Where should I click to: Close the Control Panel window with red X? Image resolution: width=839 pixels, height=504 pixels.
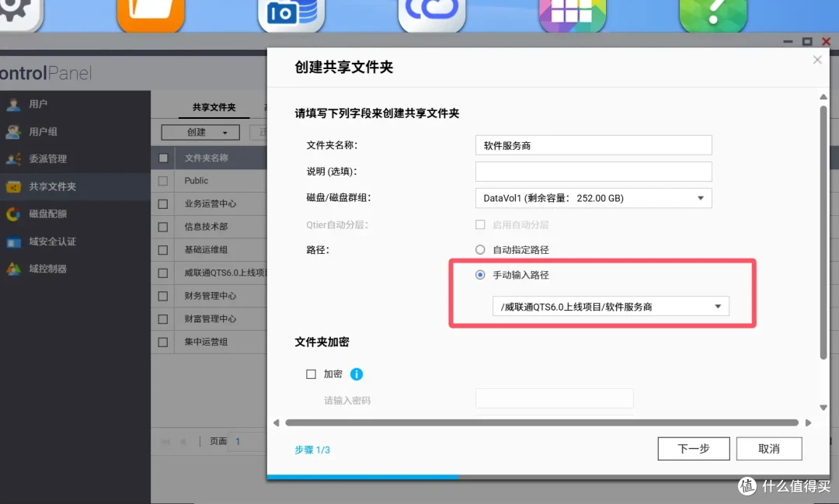[826, 41]
